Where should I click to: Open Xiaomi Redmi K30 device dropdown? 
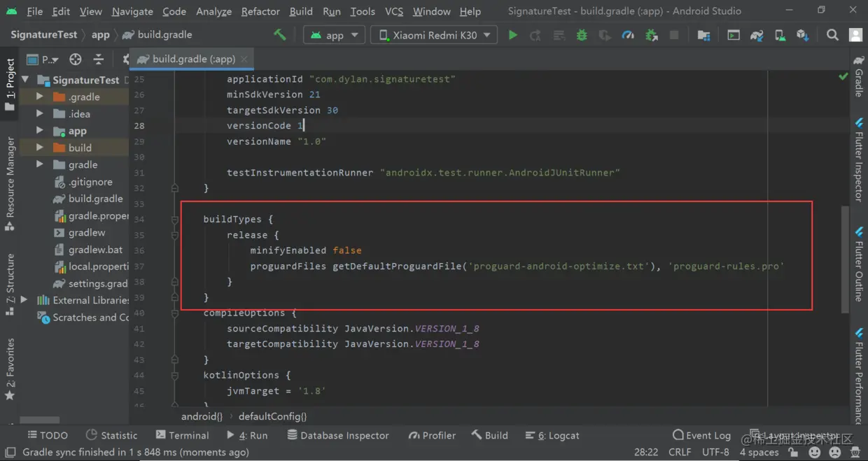point(434,35)
